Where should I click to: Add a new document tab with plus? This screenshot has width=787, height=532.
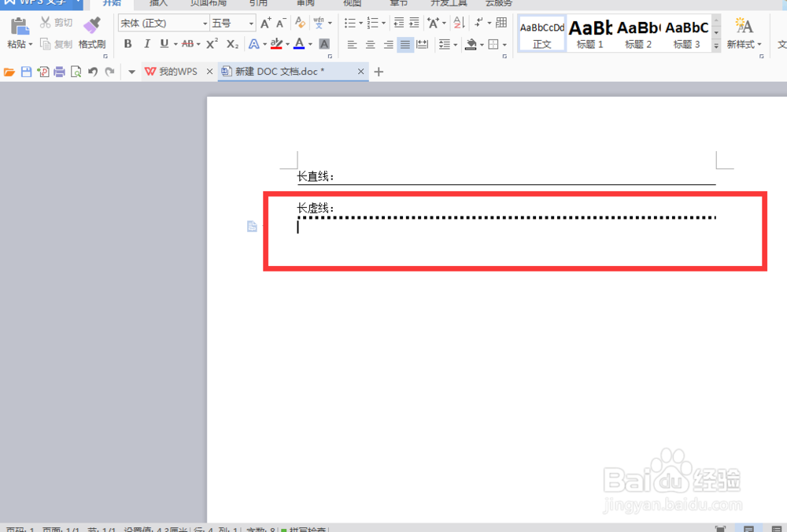(379, 72)
